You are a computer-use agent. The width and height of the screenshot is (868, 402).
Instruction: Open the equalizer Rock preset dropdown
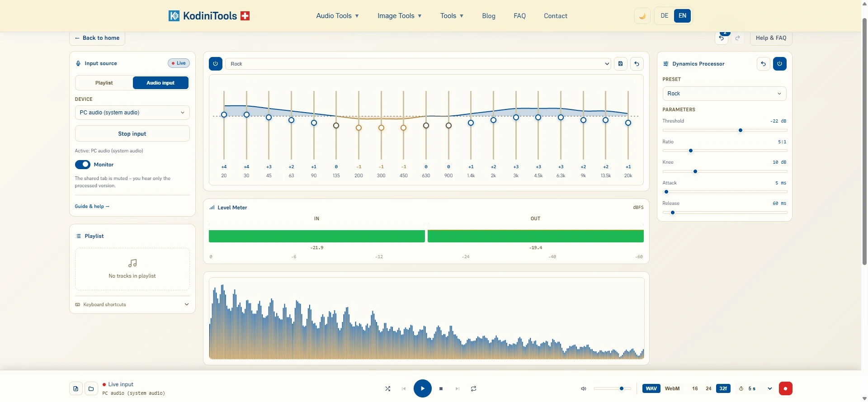click(418, 64)
